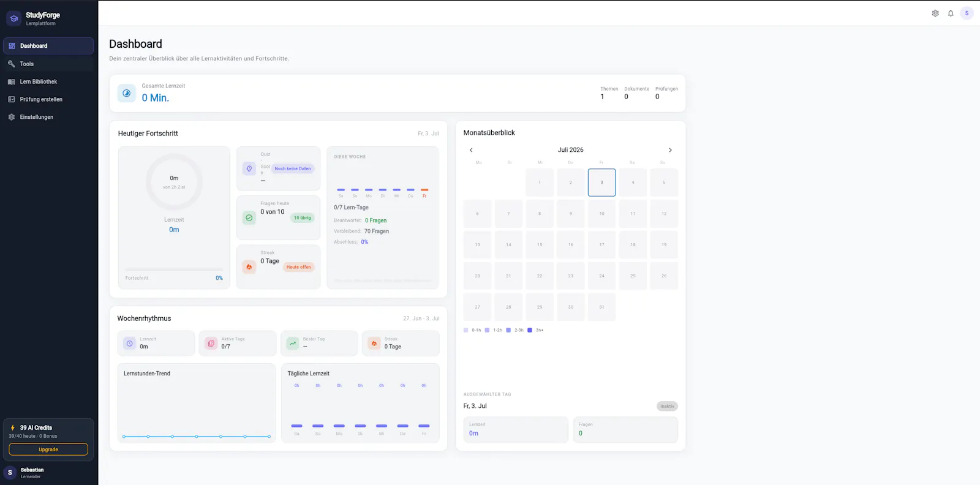
Task: Click the Fragen card of selected day
Action: click(x=625, y=430)
